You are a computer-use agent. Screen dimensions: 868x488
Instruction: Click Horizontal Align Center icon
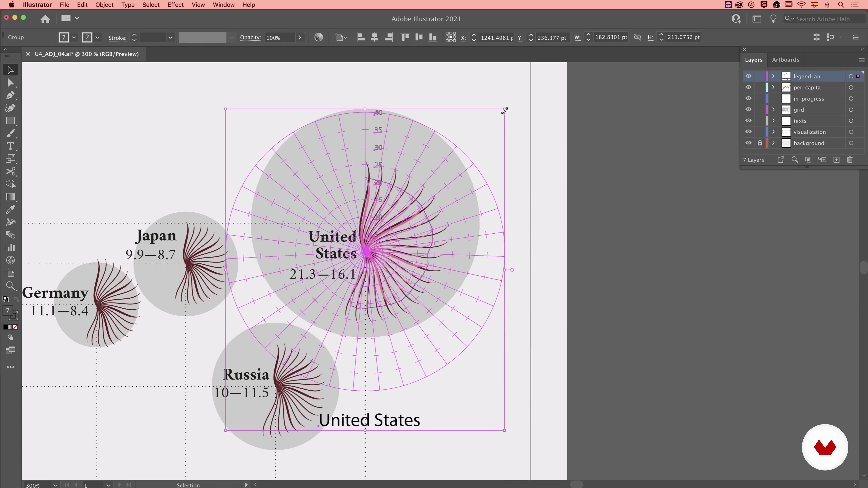(x=374, y=37)
